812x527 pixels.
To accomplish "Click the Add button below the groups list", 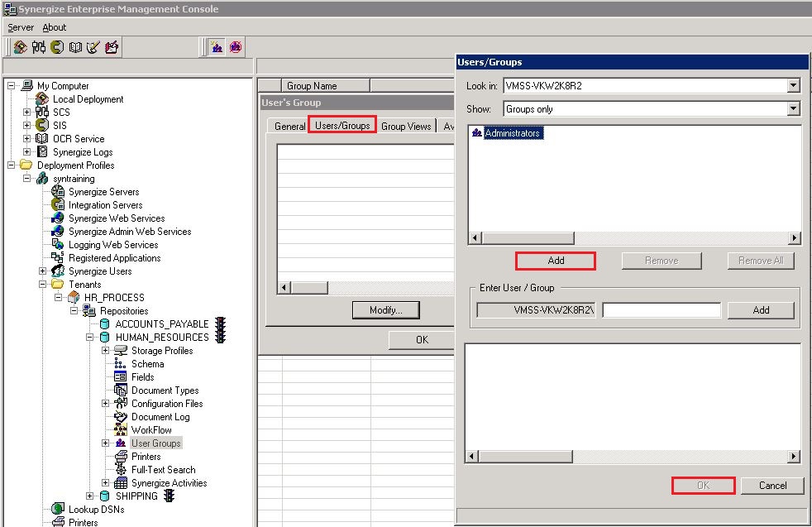I will pos(556,261).
